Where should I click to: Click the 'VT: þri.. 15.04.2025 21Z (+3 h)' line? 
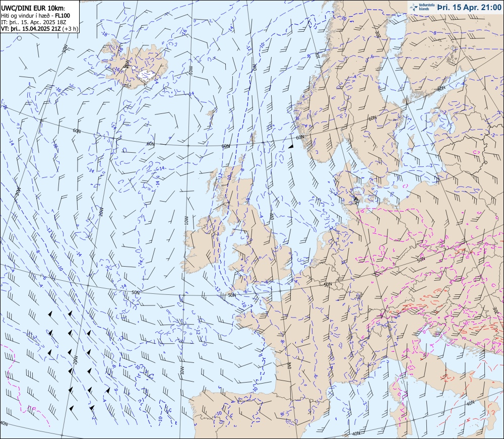tap(39, 28)
